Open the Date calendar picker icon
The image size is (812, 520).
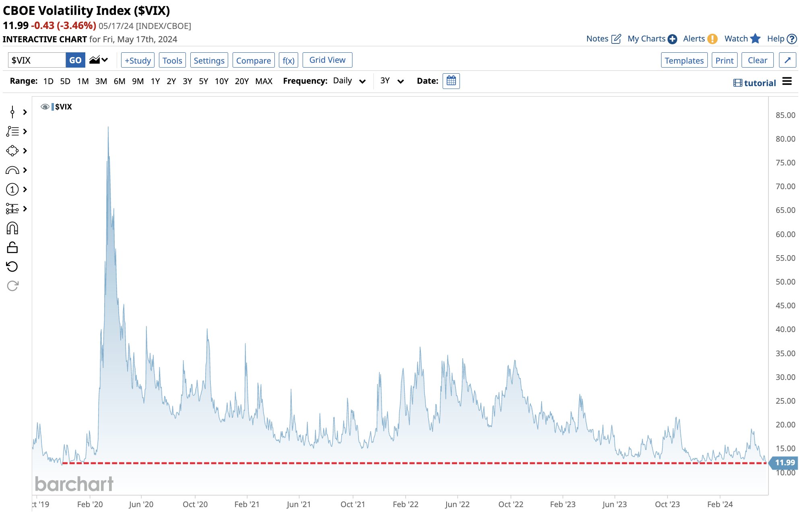(x=451, y=81)
